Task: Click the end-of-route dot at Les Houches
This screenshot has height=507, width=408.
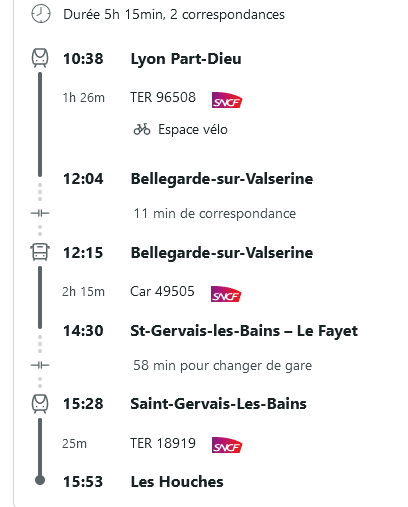Action: click(x=40, y=480)
